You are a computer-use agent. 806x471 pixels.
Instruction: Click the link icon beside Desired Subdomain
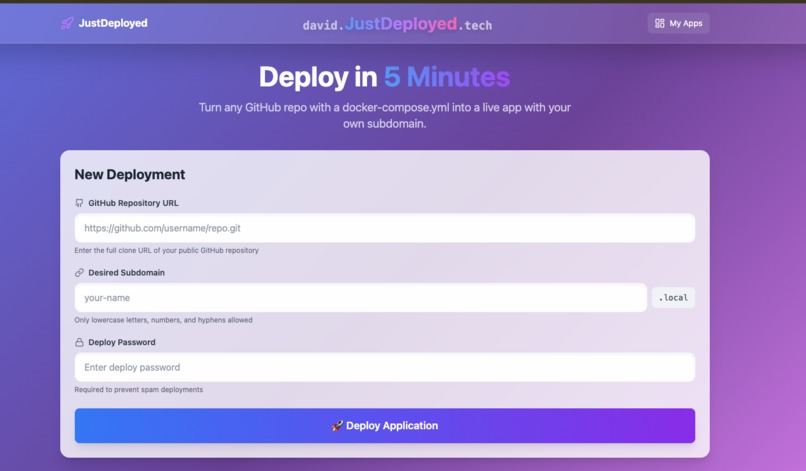[79, 273]
